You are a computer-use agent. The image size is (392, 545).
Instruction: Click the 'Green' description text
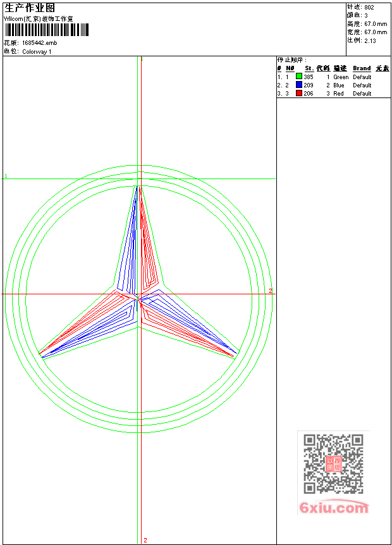341,77
